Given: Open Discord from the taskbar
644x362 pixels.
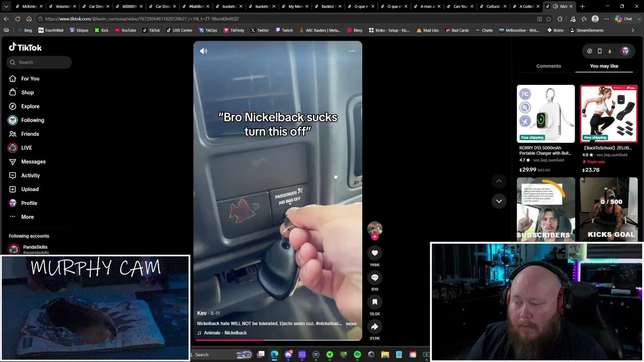Looking at the screenshot, I should pyautogui.click(x=288, y=355).
